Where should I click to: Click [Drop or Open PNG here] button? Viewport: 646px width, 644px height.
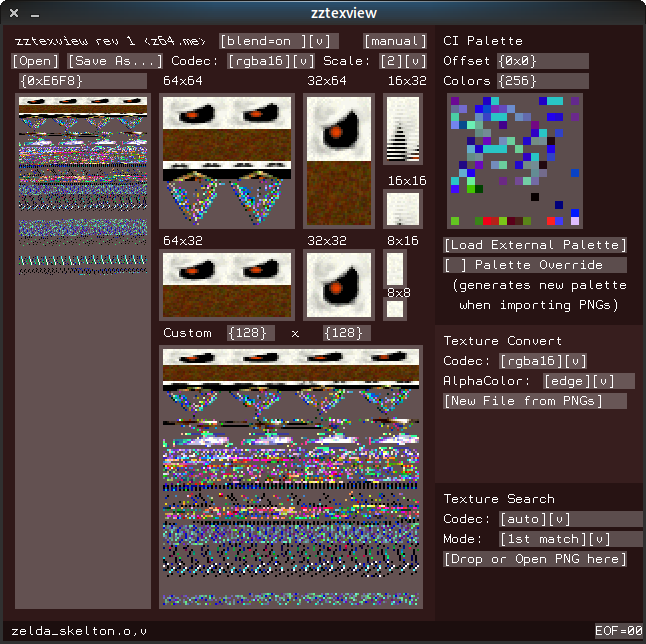pyautogui.click(x=535, y=559)
